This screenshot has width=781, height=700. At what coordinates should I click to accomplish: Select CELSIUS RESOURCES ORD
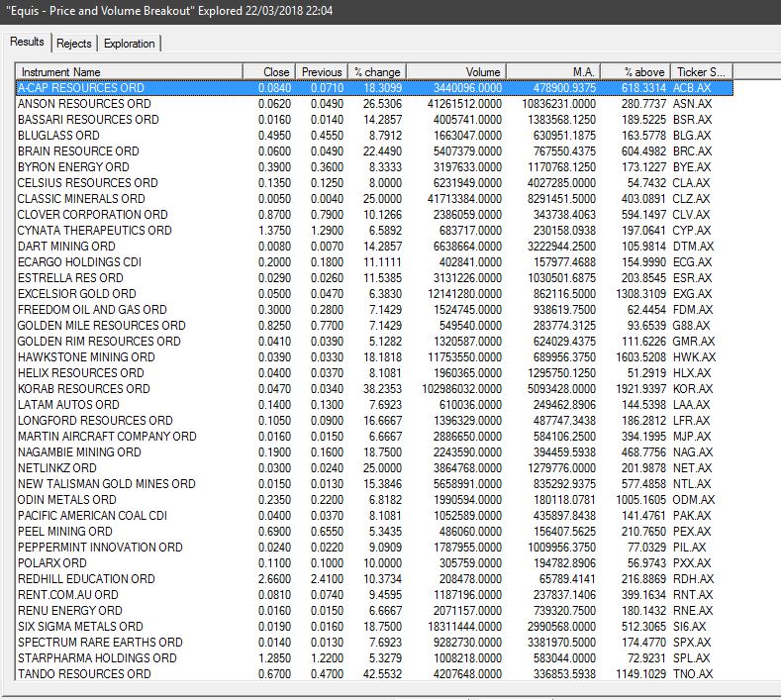point(374,183)
